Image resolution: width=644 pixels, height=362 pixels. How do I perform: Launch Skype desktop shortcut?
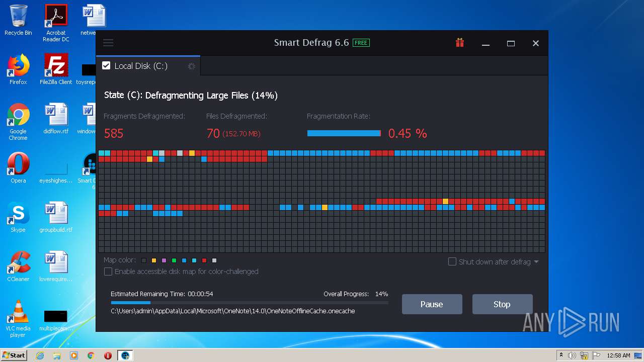(x=18, y=217)
